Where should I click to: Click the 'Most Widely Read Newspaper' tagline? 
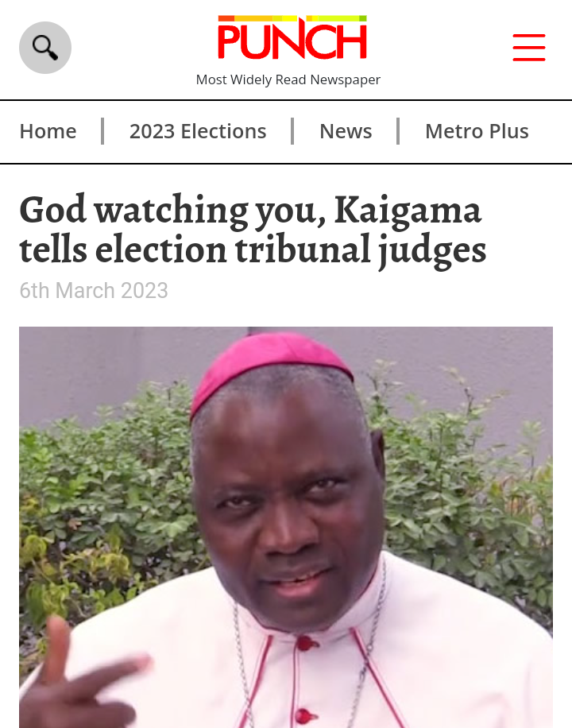tap(288, 79)
